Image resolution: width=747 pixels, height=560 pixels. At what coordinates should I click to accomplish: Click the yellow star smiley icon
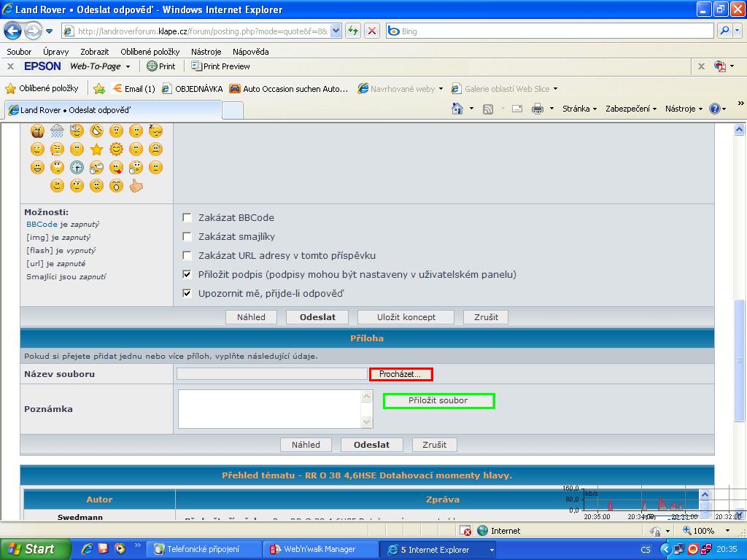(96, 149)
